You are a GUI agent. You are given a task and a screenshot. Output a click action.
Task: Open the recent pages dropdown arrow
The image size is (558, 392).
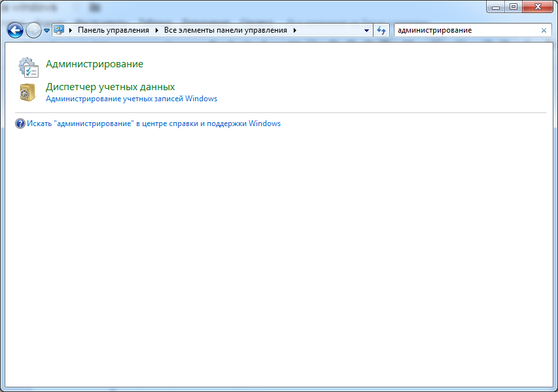tap(46, 31)
